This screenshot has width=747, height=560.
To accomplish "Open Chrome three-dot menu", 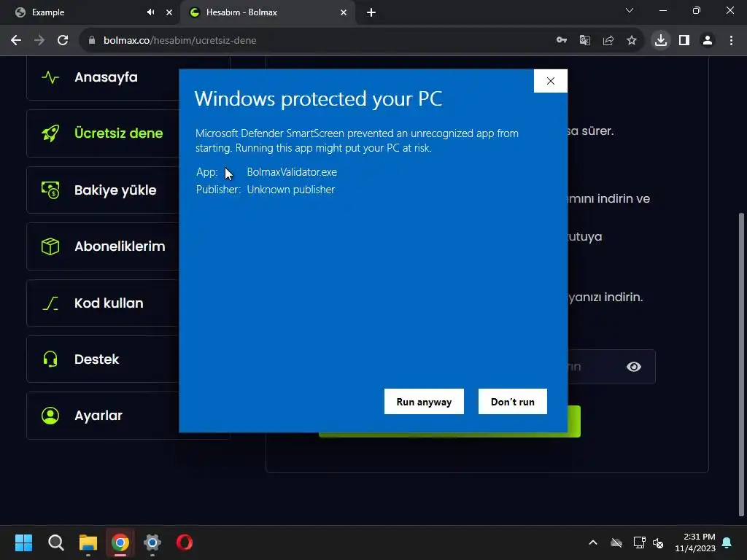I will click(731, 41).
